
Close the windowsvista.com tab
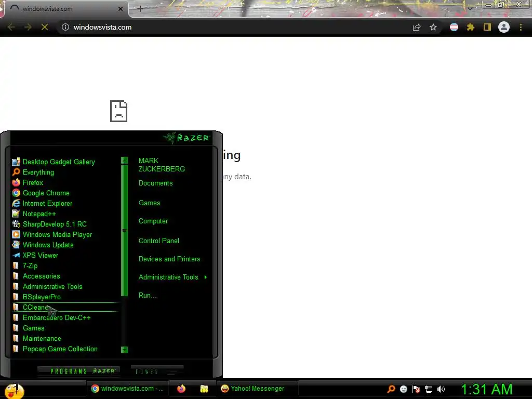click(121, 9)
